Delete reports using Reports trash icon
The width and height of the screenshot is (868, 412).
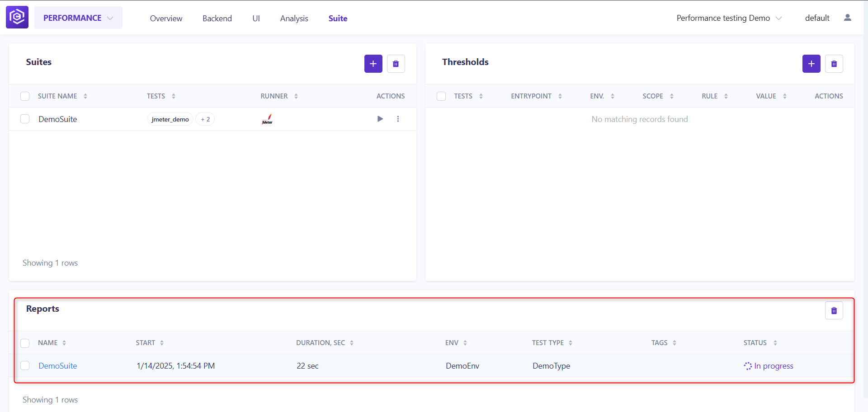[834, 310]
